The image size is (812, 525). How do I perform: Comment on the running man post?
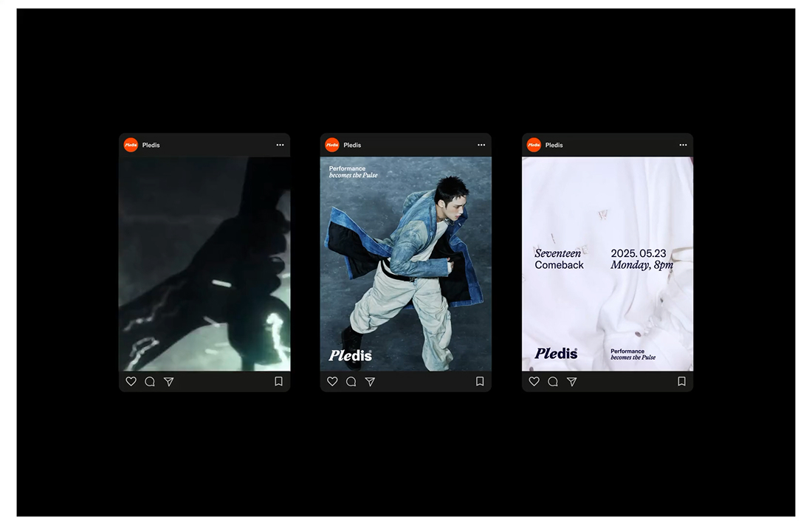point(351,382)
